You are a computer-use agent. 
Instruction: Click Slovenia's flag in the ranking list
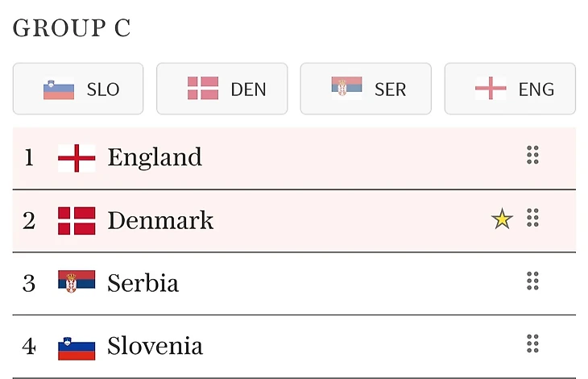77,347
